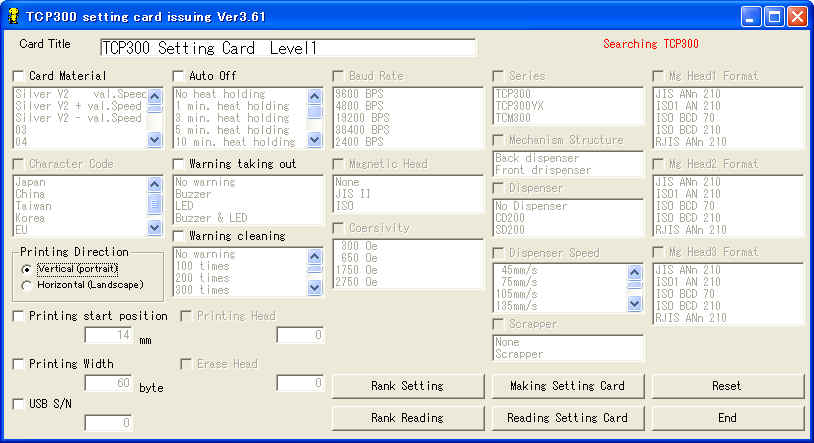Select 'Silver V2 + val.Speed' material
The width and height of the screenshot is (814, 443).
[78, 106]
